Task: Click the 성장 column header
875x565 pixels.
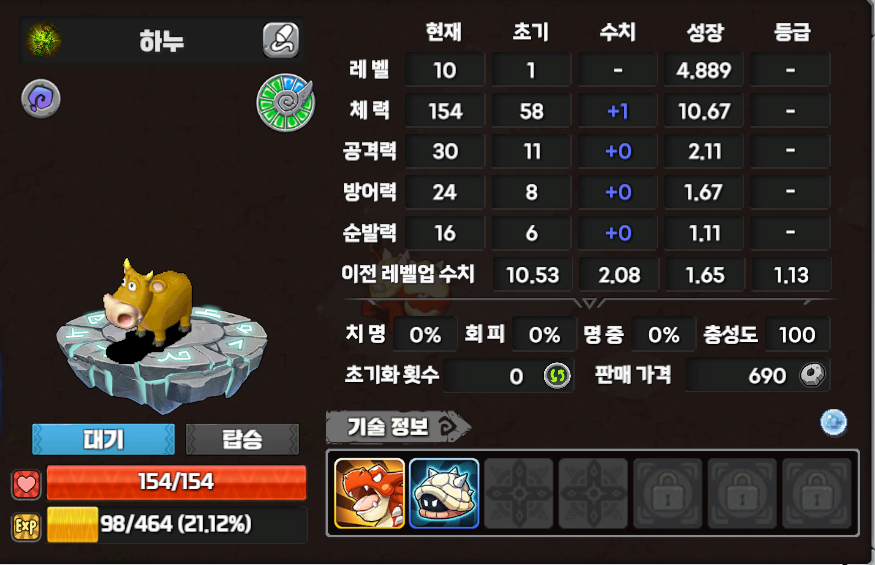Action: click(x=705, y=32)
